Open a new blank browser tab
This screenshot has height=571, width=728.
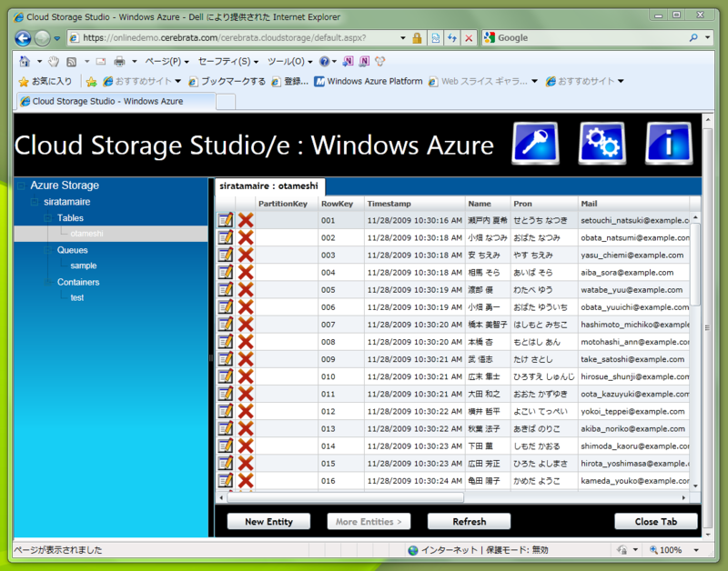(226, 102)
